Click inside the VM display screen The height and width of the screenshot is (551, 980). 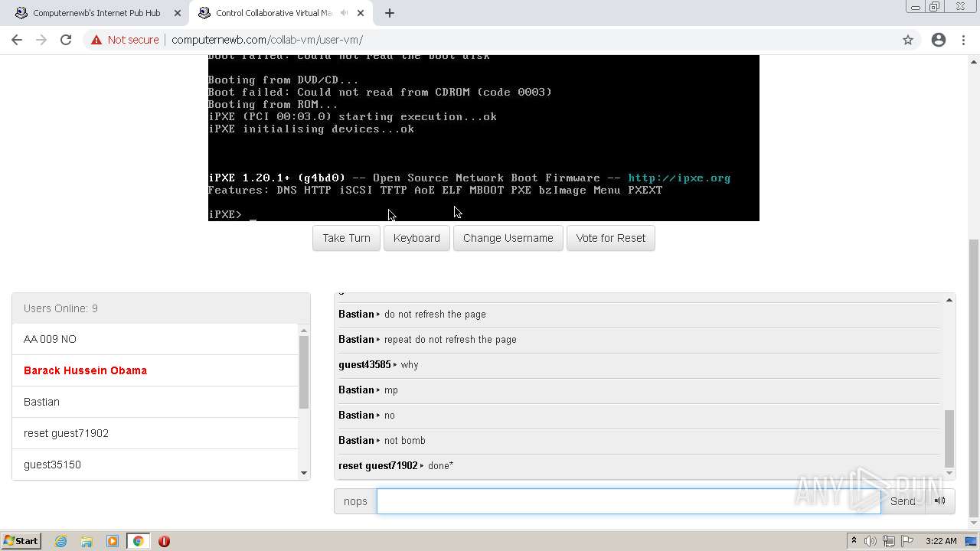(x=484, y=138)
